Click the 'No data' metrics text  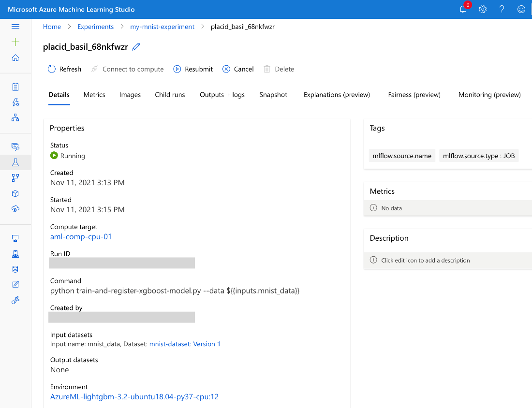point(392,208)
